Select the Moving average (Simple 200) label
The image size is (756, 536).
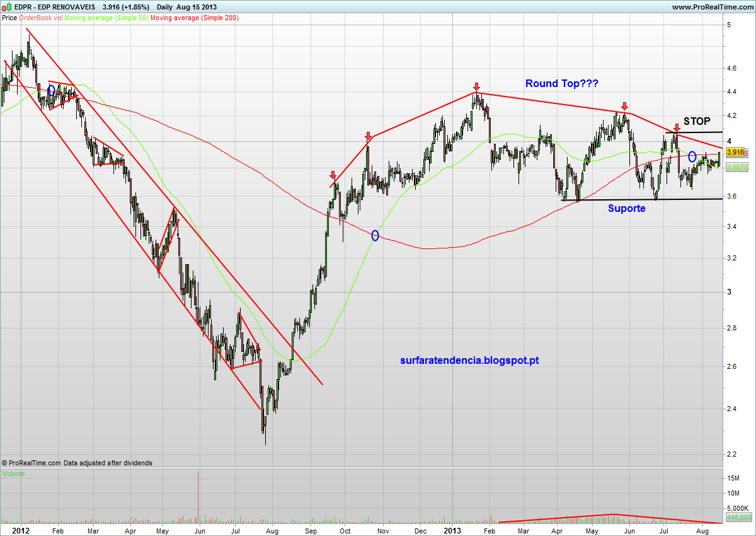[x=194, y=18]
